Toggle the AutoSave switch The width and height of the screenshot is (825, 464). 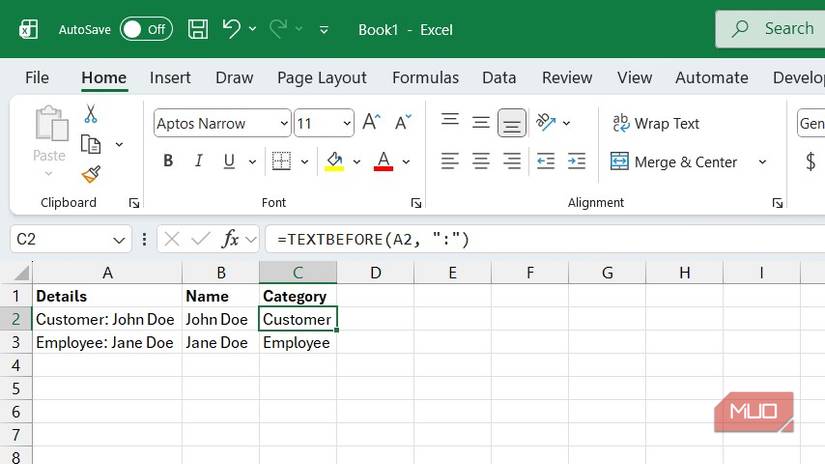pos(146,29)
